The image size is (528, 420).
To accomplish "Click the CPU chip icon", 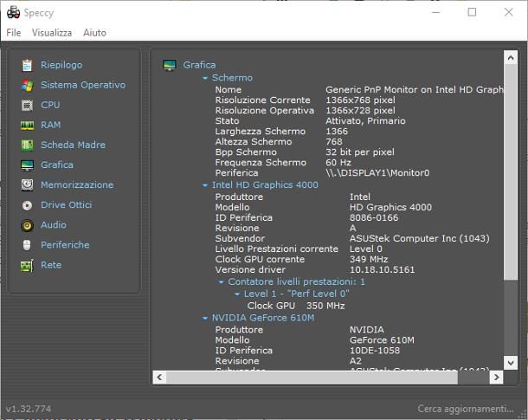I will [x=27, y=106].
